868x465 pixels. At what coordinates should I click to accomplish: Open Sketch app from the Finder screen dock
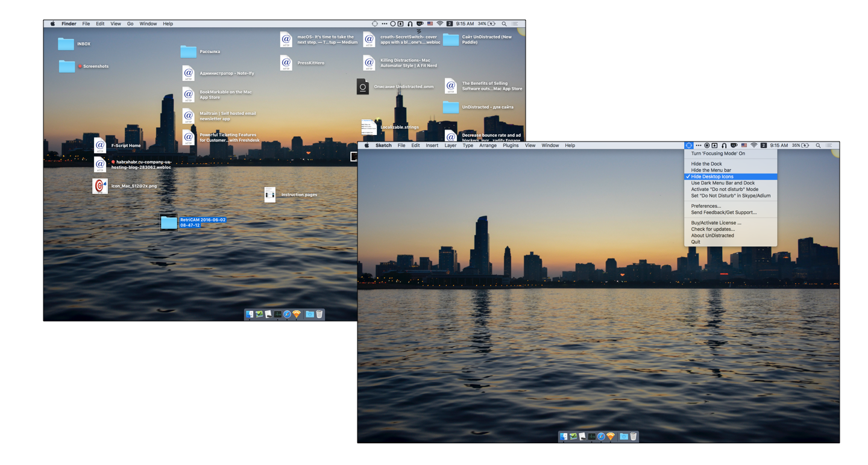click(297, 314)
